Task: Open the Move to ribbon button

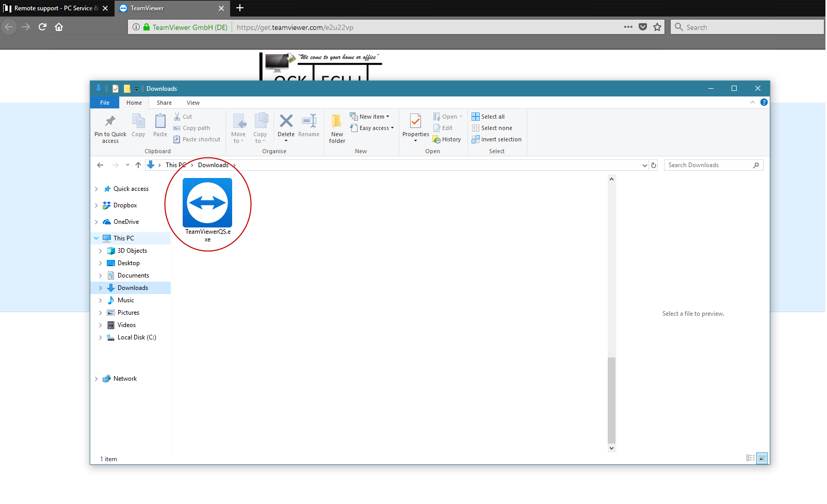Action: click(x=238, y=128)
